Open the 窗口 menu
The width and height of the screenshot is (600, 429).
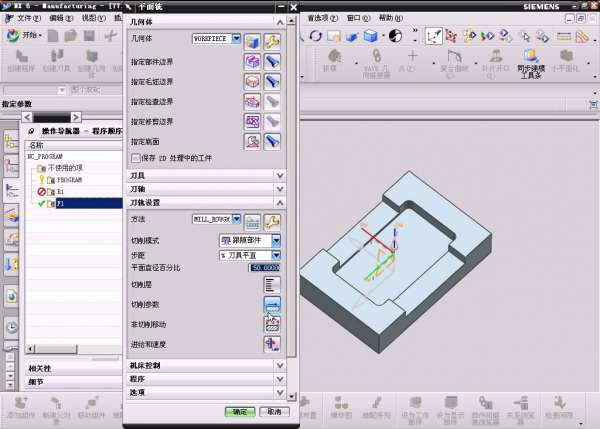click(354, 18)
